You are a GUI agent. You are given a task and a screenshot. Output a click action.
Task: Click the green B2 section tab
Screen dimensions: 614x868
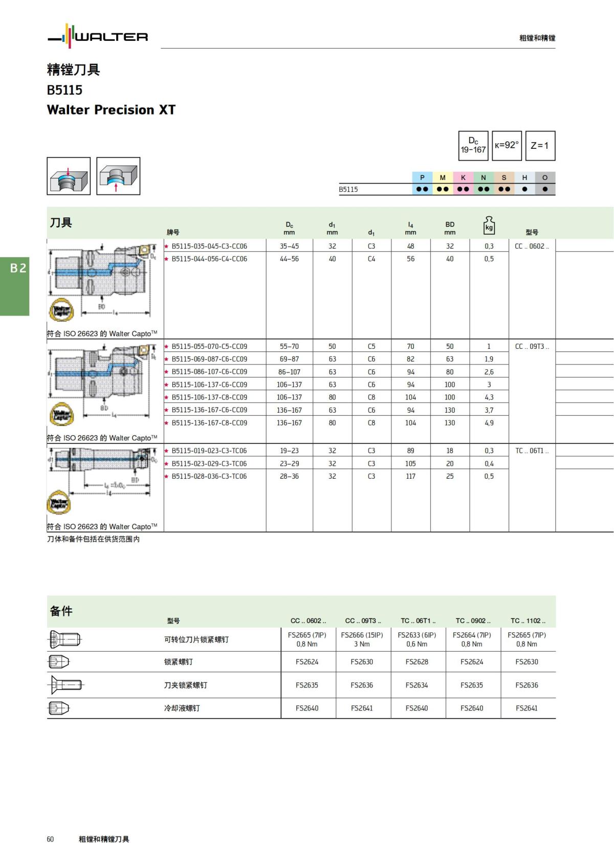(x=14, y=286)
